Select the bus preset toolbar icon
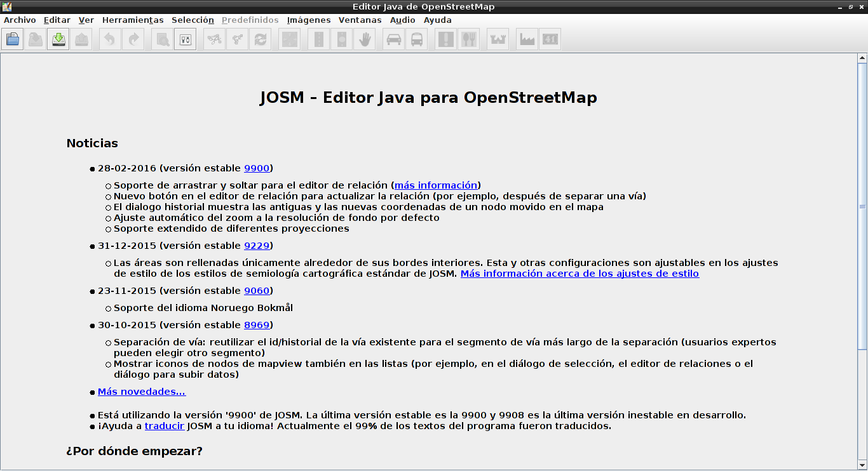The width and height of the screenshot is (868, 471). [x=416, y=39]
